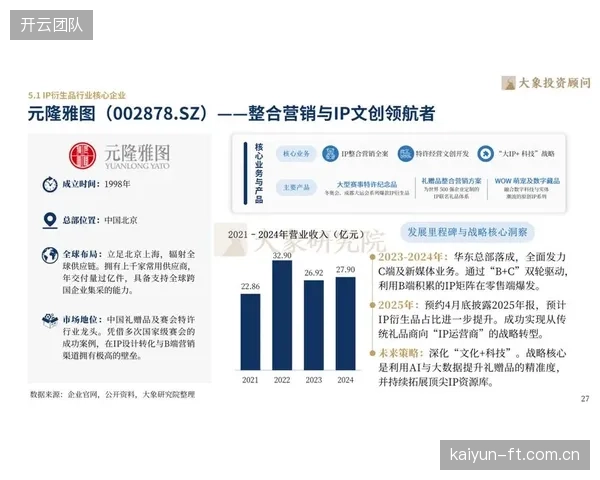This screenshot has width=600, height=480.
Task: Click the 元隆雅图 red round logo
Action: coord(83,155)
